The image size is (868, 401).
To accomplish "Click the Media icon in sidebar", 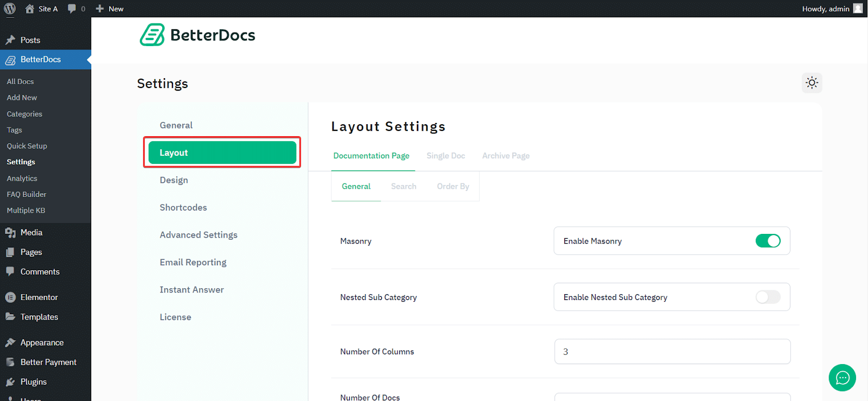I will click(x=10, y=233).
